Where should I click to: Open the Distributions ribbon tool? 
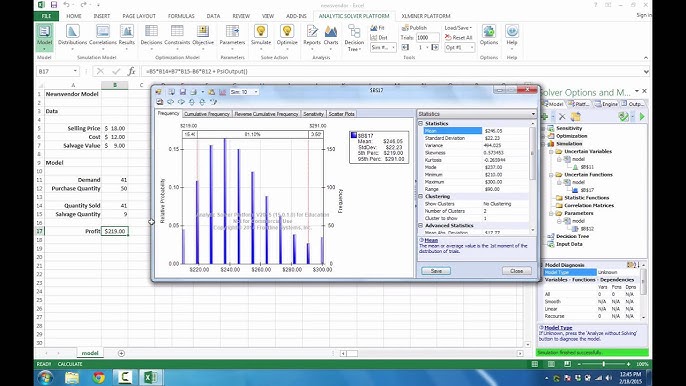pos(72,32)
